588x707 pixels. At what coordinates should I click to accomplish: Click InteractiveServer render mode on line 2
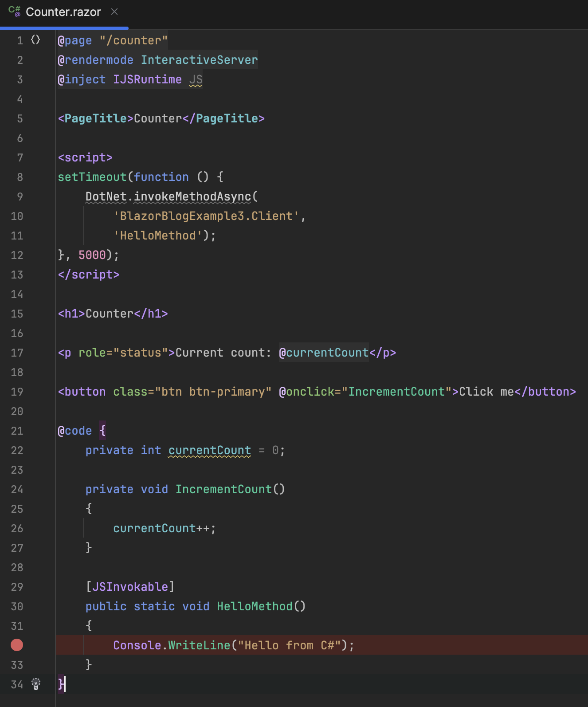(x=199, y=60)
